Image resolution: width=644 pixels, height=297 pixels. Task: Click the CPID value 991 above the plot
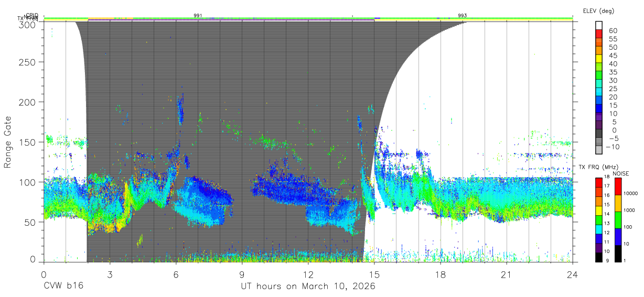click(x=198, y=16)
